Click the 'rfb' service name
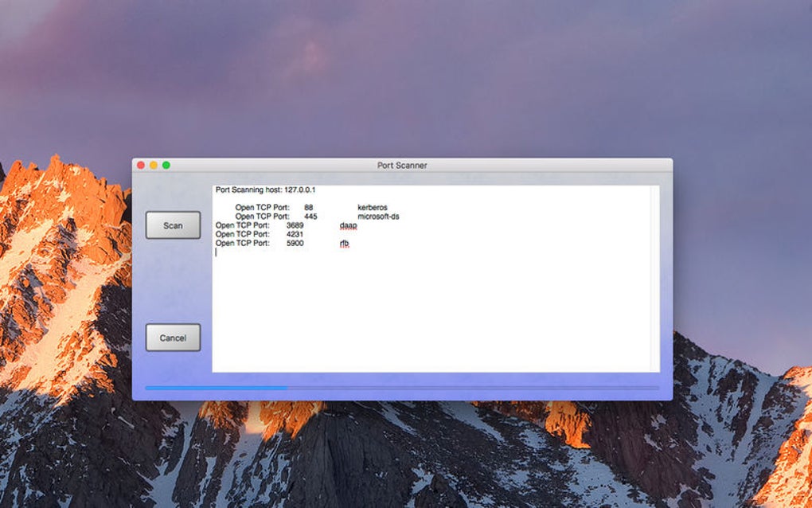The width and height of the screenshot is (812, 508). (x=345, y=243)
